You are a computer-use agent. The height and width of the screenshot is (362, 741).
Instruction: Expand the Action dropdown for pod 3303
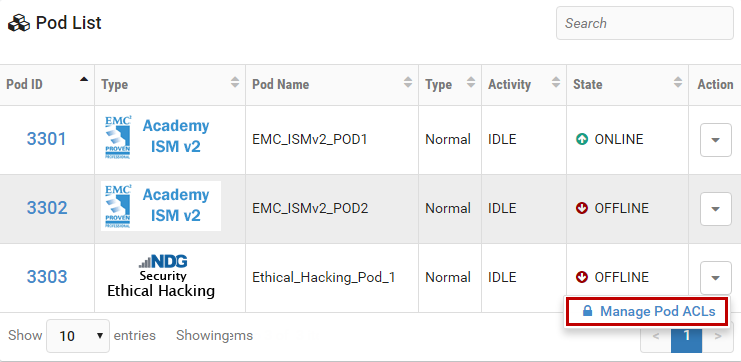coord(715,277)
